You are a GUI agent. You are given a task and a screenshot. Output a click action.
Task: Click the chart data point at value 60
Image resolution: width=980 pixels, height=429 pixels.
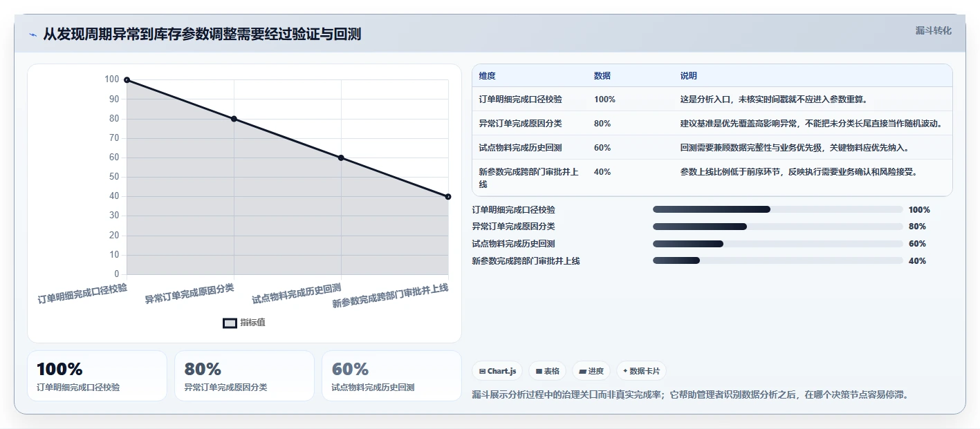(341, 158)
